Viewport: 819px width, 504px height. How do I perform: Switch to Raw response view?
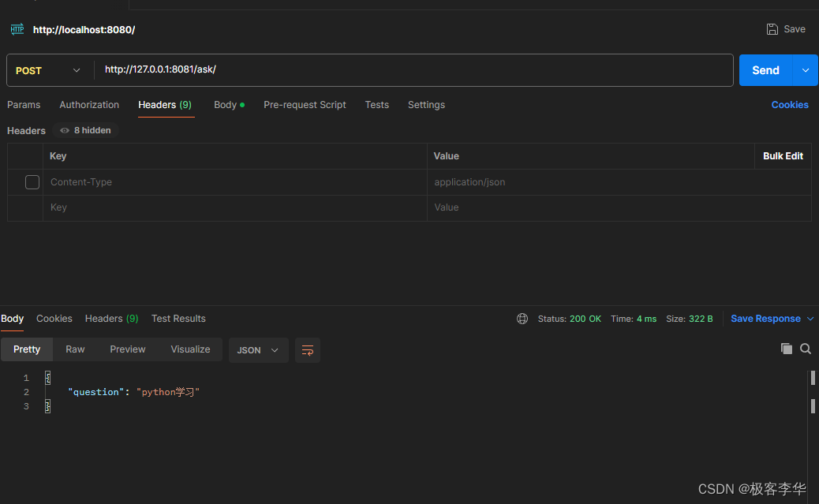(x=75, y=349)
